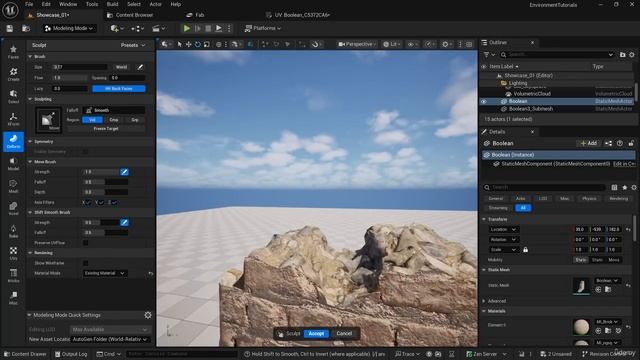Choose the Move brush thumbnail
This screenshot has width=640, height=360.
pos(49,120)
